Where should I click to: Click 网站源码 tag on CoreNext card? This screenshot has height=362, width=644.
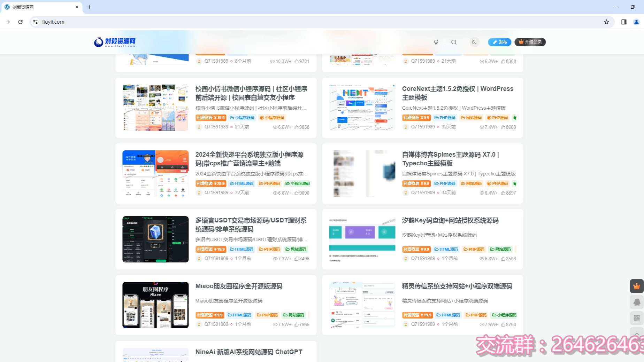coord(471,118)
